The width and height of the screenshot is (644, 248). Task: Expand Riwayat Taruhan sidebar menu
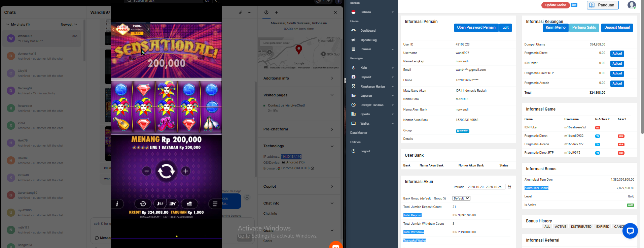372,105
